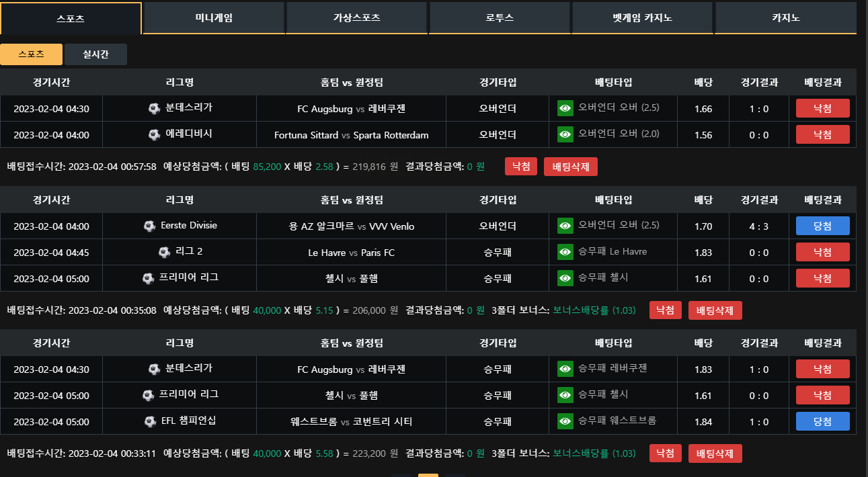Open the 가상스포츠 tab
Screen dimensions: 868x477
(356, 18)
